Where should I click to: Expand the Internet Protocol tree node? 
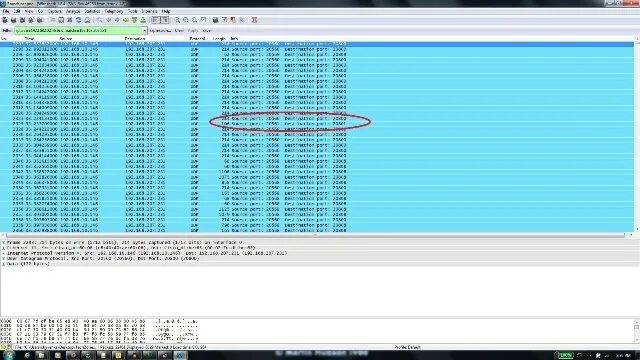[4, 253]
